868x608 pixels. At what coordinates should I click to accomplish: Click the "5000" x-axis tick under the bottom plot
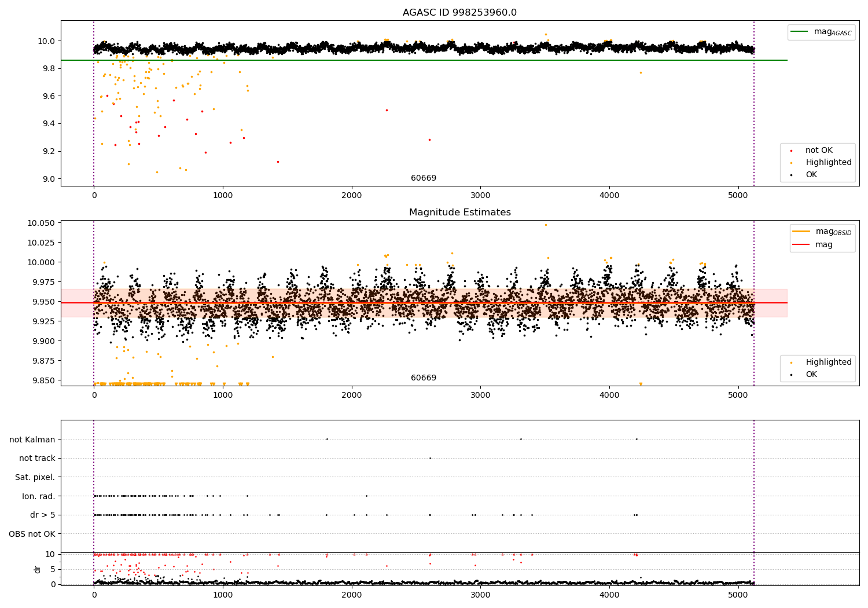(738, 595)
